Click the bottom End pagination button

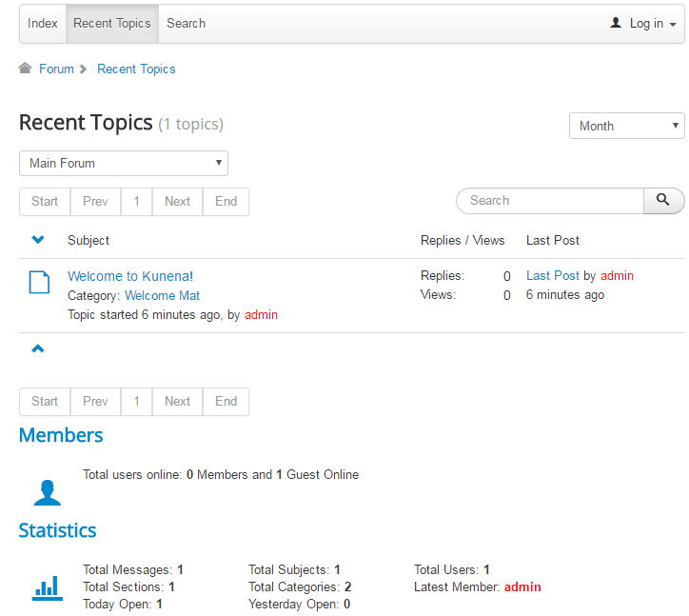tap(226, 401)
